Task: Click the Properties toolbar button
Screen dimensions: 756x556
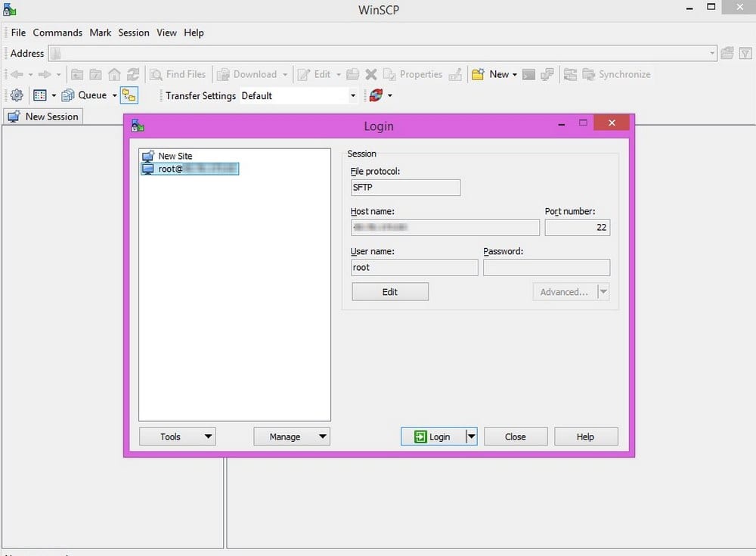Action: coord(413,74)
